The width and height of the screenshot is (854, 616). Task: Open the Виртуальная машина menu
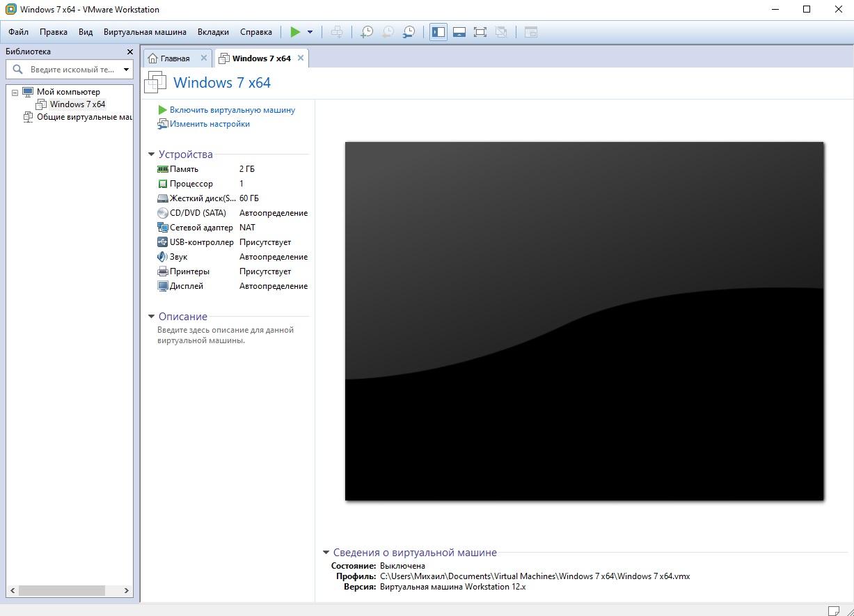pos(145,32)
